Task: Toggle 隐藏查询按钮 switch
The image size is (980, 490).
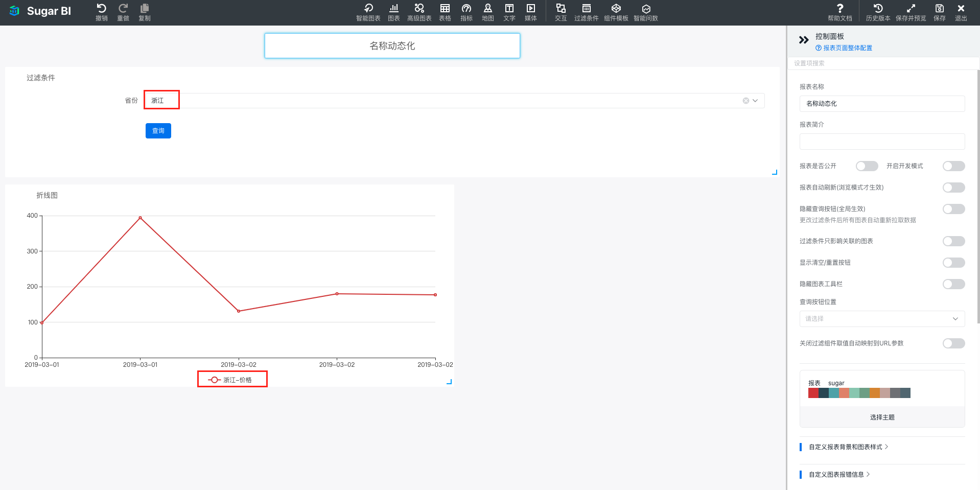Action: [954, 209]
